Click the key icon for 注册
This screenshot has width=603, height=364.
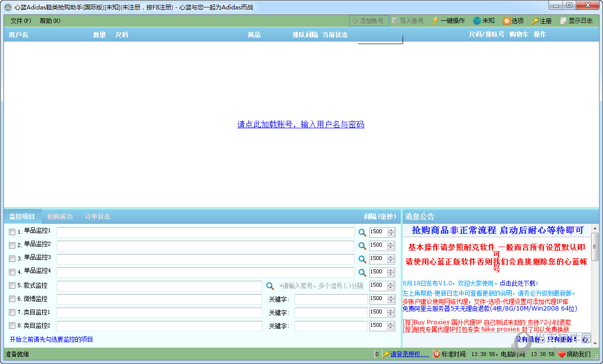(x=535, y=21)
